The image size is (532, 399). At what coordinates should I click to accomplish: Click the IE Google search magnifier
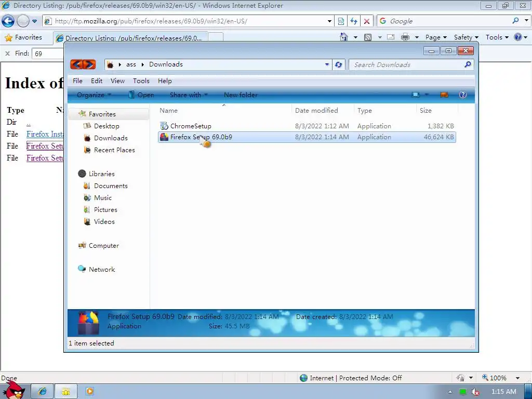click(516, 21)
